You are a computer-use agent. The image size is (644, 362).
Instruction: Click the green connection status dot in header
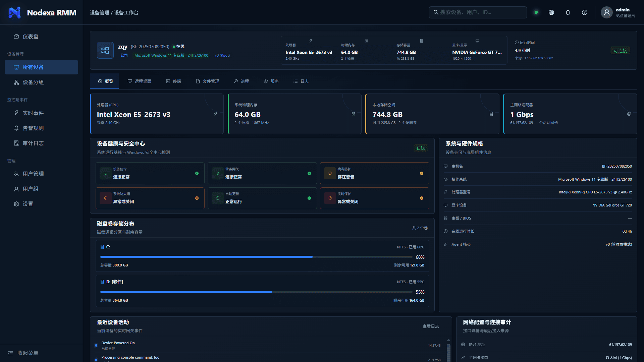(x=536, y=12)
